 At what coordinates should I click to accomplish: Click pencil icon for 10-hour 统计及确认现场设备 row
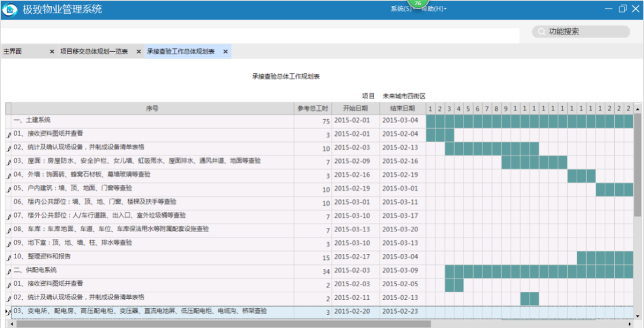8,148
